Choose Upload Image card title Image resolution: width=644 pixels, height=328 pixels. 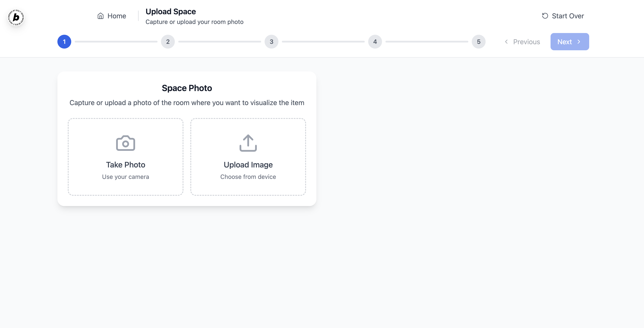(x=248, y=165)
